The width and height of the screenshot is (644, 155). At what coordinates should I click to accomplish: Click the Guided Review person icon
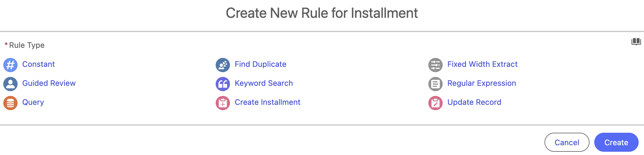10,84
